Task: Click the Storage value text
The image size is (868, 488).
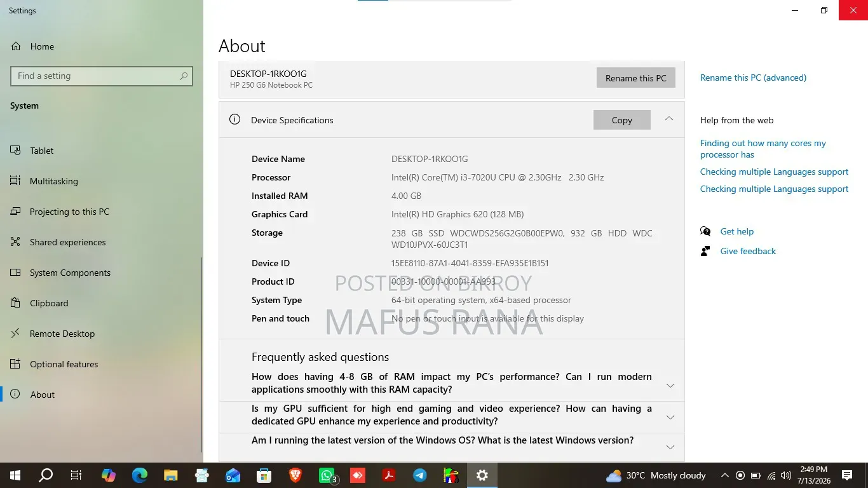Action: pos(522,239)
